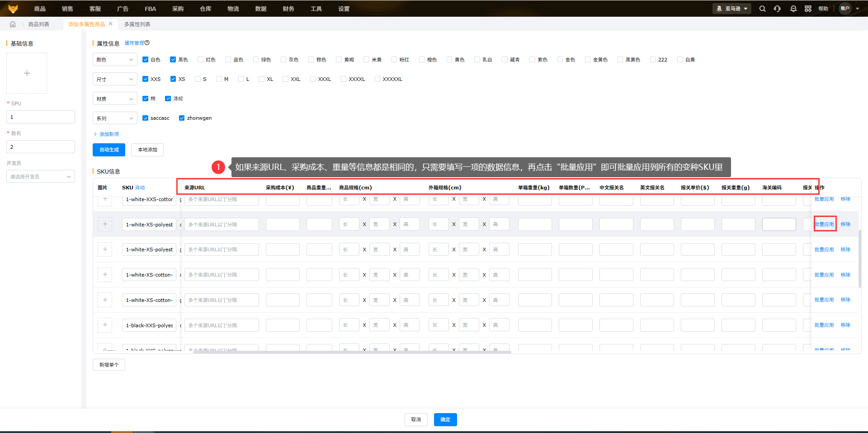The image size is (868, 433).
Task: Uncheck the zhonwgen series checkbox
Action: tap(182, 118)
